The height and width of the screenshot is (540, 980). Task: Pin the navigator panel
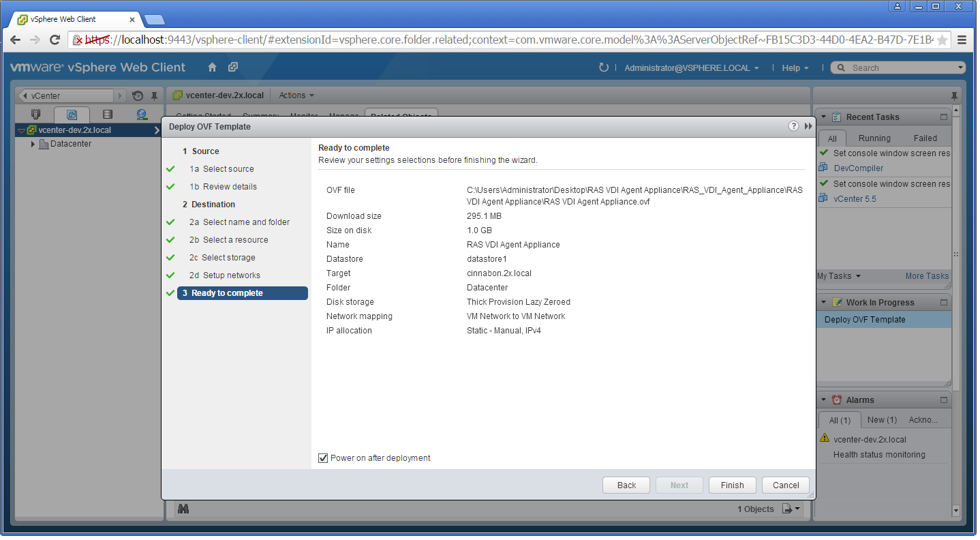point(155,95)
